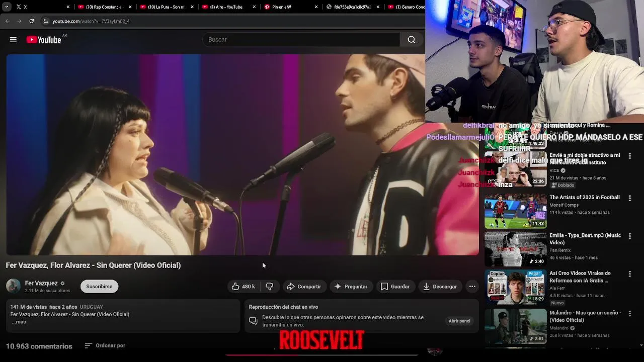This screenshot has width=644, height=362.
Task: Click the Descargar download button
Action: [440, 287]
